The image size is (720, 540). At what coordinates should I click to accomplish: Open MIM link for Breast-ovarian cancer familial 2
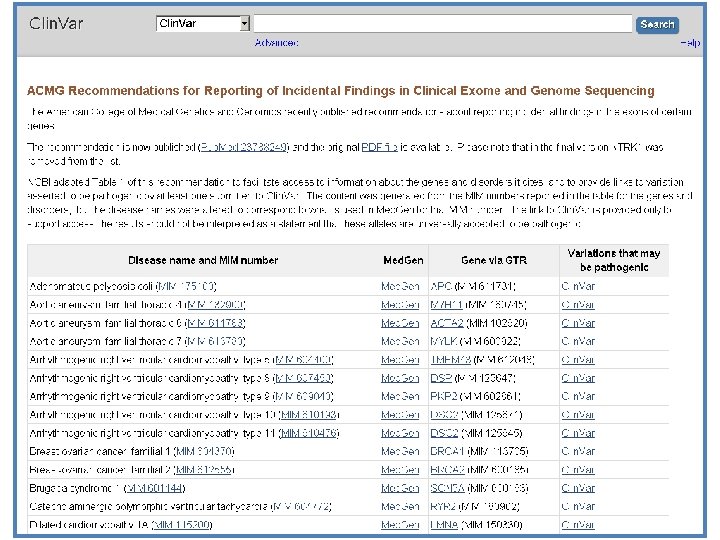tap(205, 470)
